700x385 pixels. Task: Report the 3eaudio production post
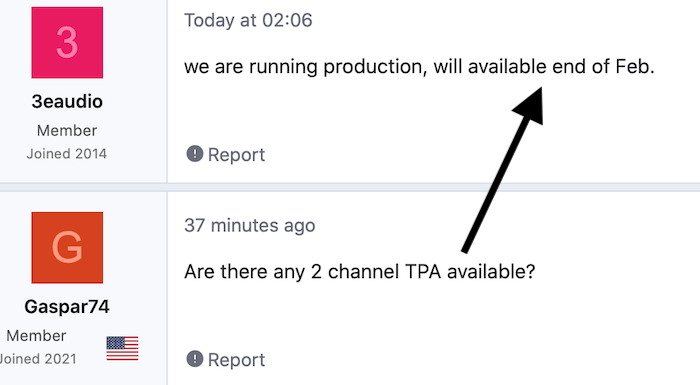point(225,155)
